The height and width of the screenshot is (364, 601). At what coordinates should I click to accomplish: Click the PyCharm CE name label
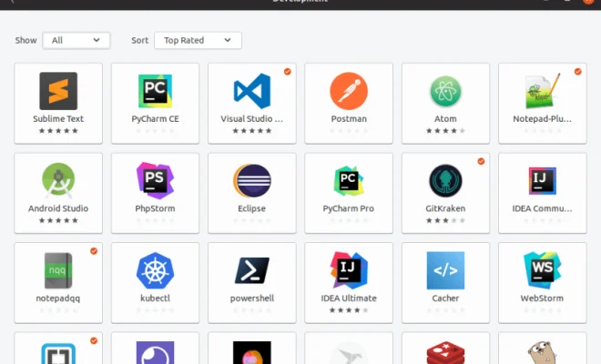(155, 119)
